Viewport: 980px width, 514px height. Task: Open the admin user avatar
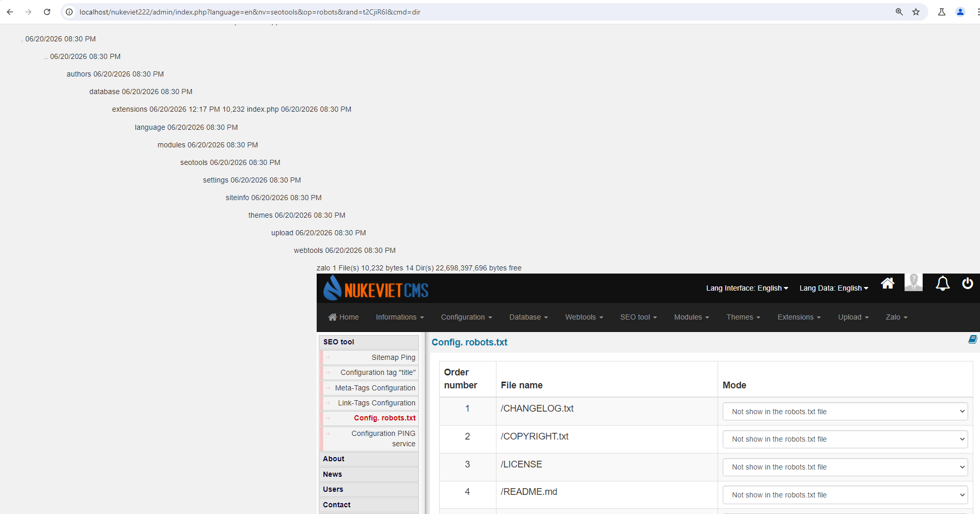coord(913,282)
